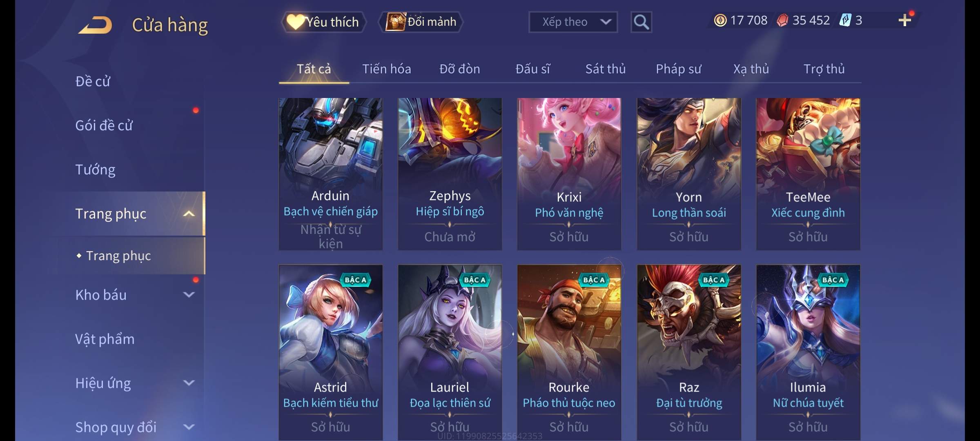This screenshot has width=980, height=441.
Task: Collapse the Trang phục menu section
Action: [189, 214]
